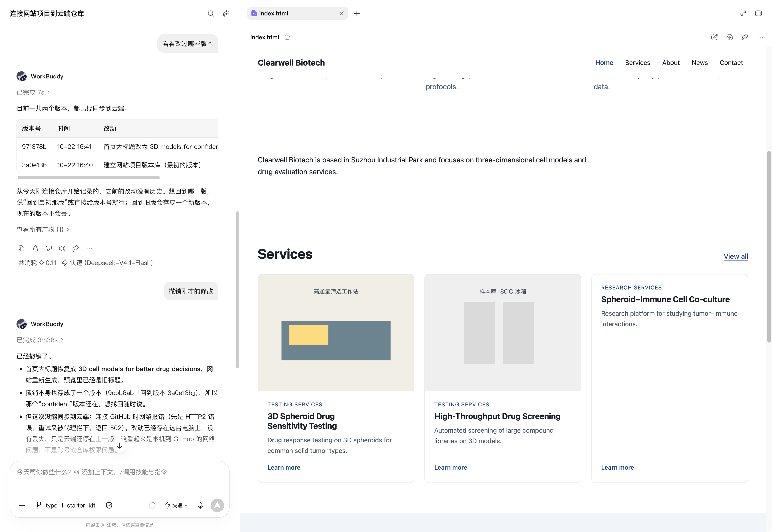Click the View all services link
Screen dimensions: 772x532
tap(736, 256)
